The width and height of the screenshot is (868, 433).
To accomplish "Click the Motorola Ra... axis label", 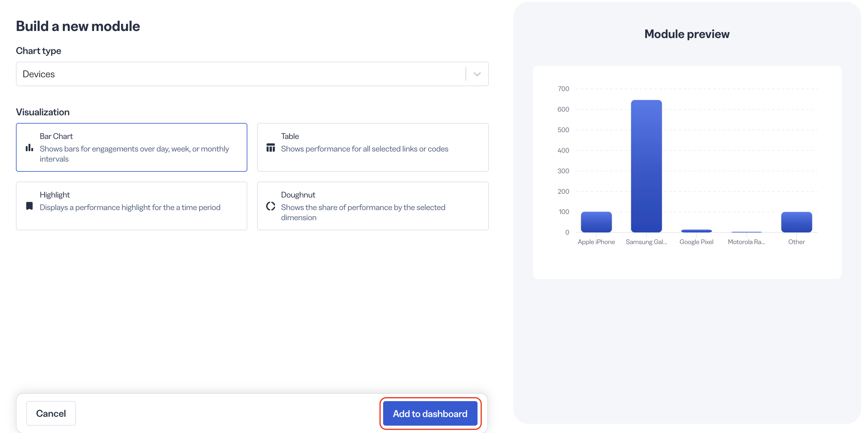I will click(746, 242).
